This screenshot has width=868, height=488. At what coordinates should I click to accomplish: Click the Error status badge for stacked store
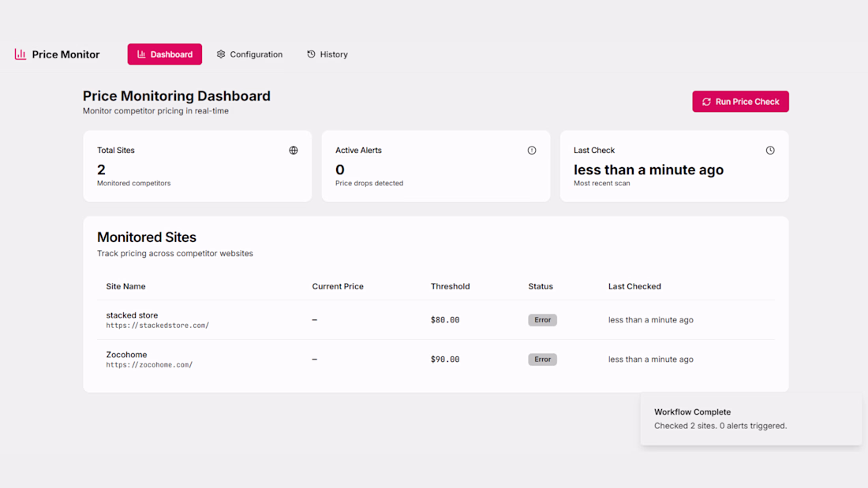[542, 320]
